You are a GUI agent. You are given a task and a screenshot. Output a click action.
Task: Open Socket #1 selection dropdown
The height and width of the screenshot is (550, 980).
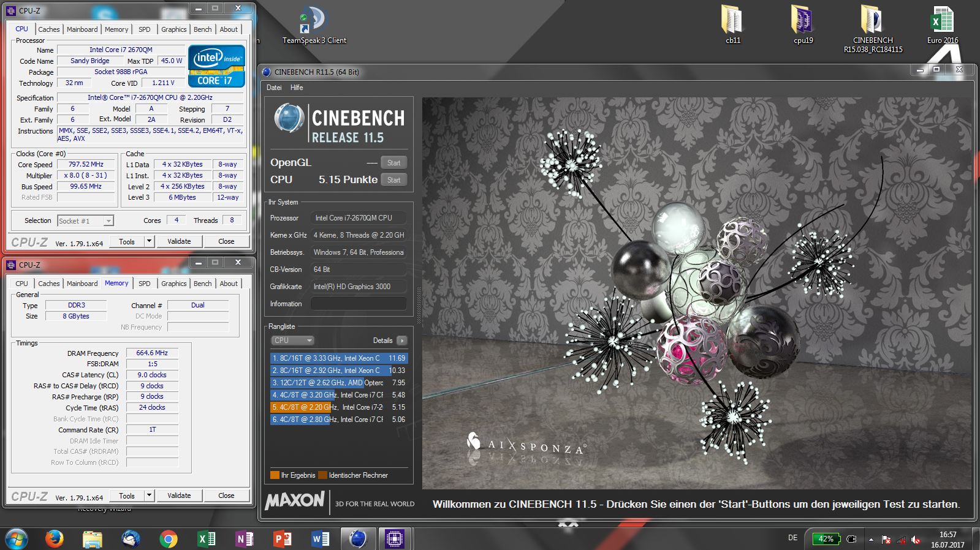(85, 220)
